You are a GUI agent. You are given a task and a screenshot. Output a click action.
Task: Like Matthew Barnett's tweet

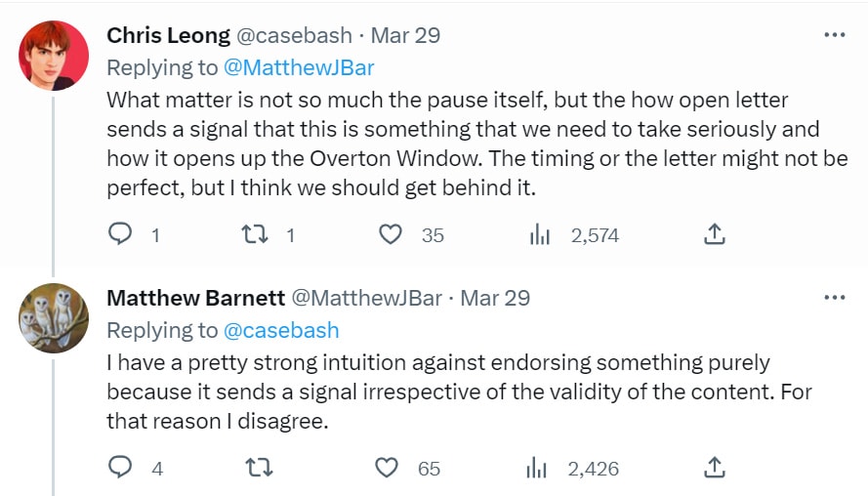[x=387, y=468]
